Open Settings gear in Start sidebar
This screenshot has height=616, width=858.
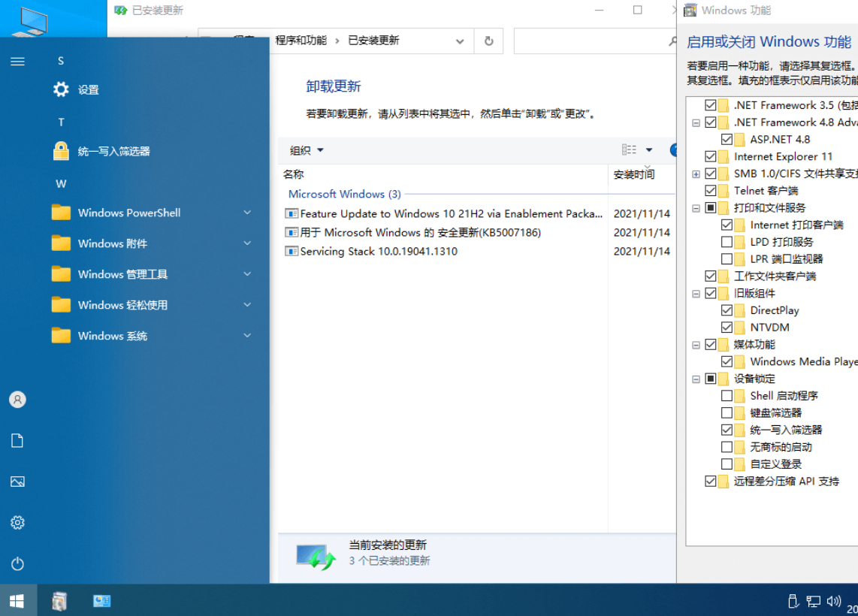17,522
